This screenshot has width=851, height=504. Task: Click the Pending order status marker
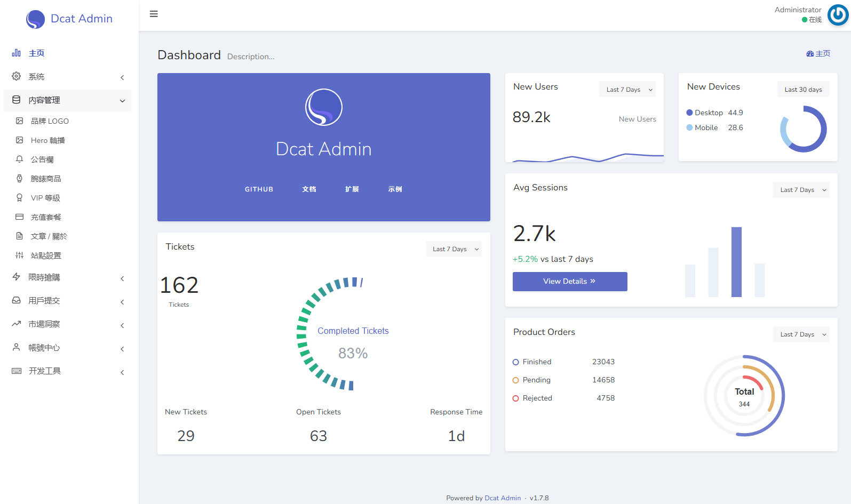coord(515,380)
